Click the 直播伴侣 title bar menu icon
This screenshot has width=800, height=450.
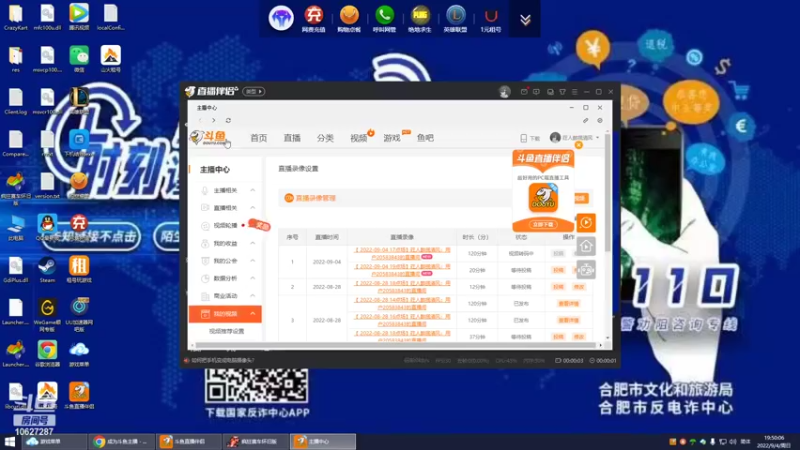coord(574,92)
